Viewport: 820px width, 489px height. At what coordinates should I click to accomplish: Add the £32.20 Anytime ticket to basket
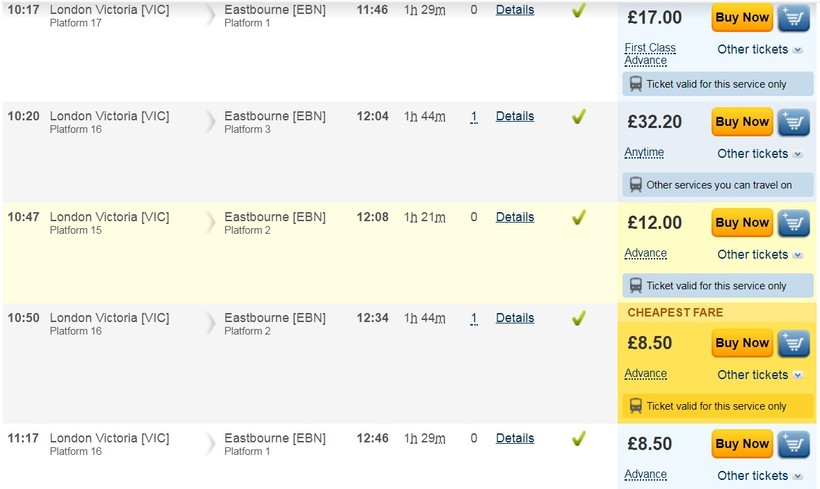click(793, 122)
